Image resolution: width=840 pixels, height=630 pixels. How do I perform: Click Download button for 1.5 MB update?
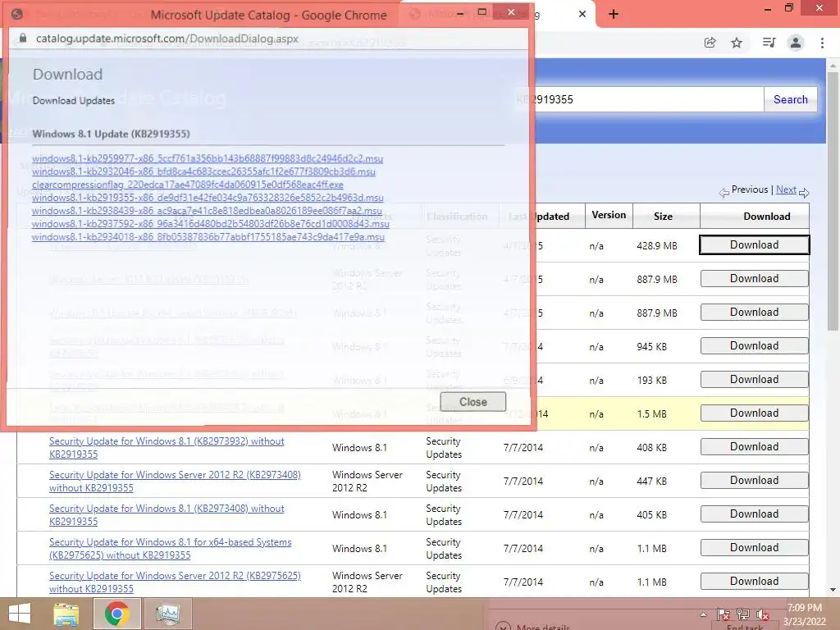[x=755, y=413]
